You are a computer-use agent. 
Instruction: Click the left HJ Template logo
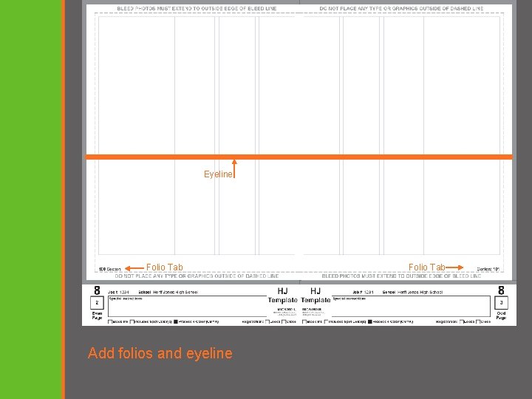282,296
